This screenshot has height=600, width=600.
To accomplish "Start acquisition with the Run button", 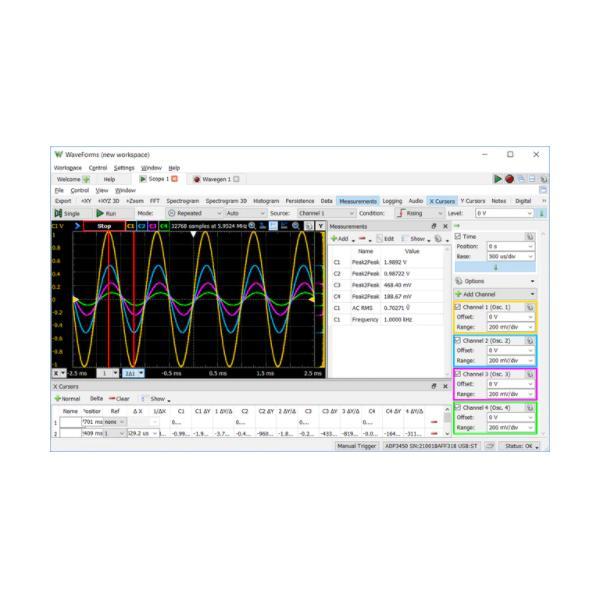I will [106, 213].
